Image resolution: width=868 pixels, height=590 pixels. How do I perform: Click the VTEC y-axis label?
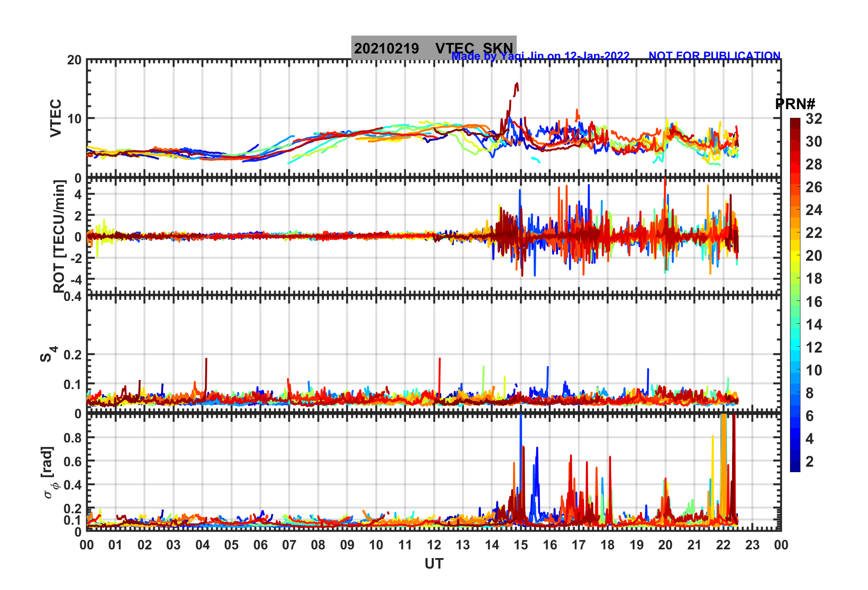click(x=55, y=118)
